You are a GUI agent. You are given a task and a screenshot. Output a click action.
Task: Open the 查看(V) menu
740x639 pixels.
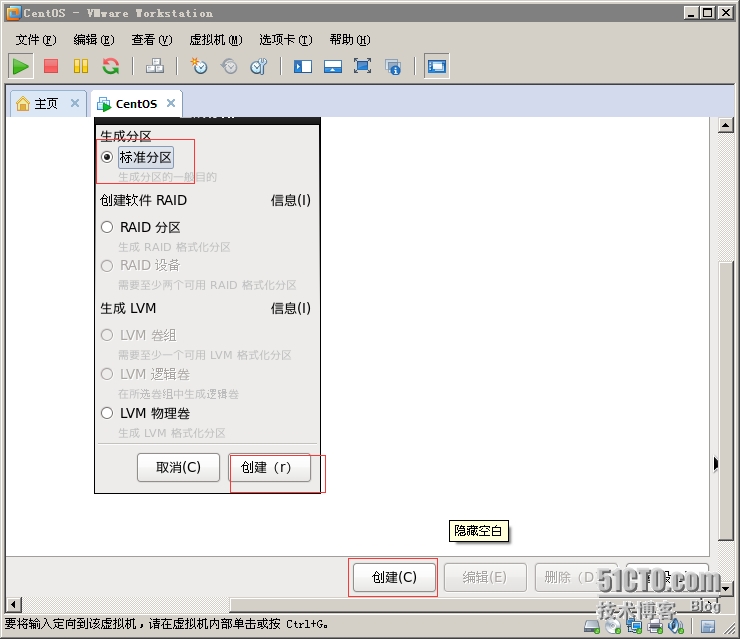pos(152,40)
